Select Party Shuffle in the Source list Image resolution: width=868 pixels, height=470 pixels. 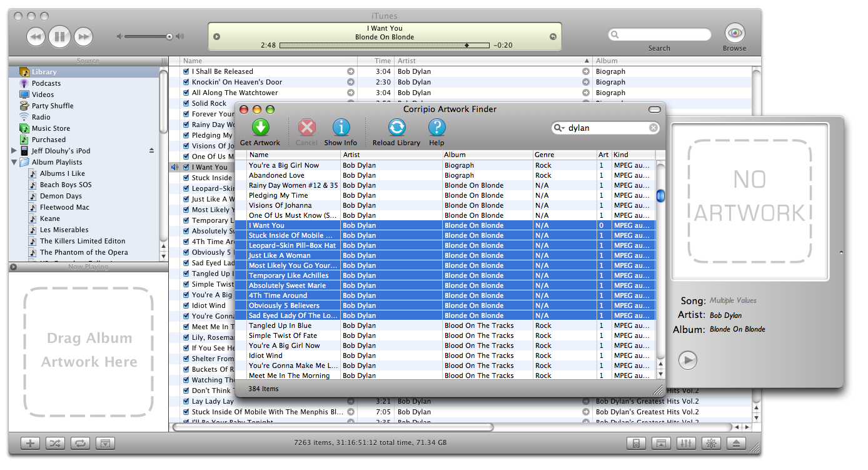click(53, 106)
